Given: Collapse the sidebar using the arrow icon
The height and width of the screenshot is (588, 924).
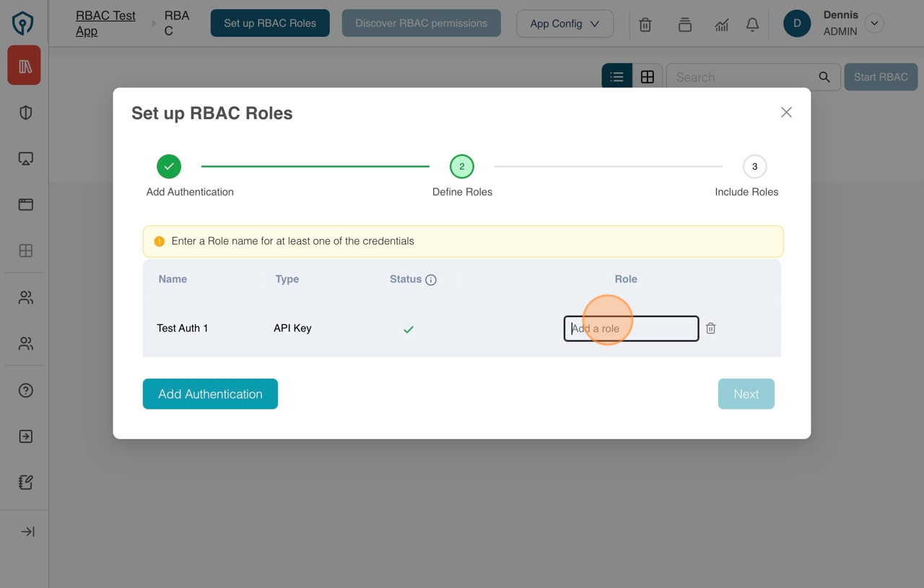Looking at the screenshot, I should pos(25,531).
